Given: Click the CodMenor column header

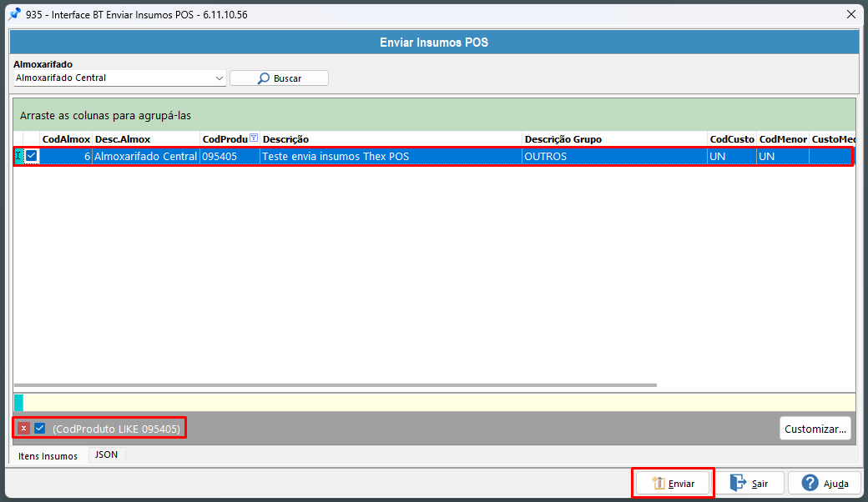Looking at the screenshot, I should tap(783, 139).
